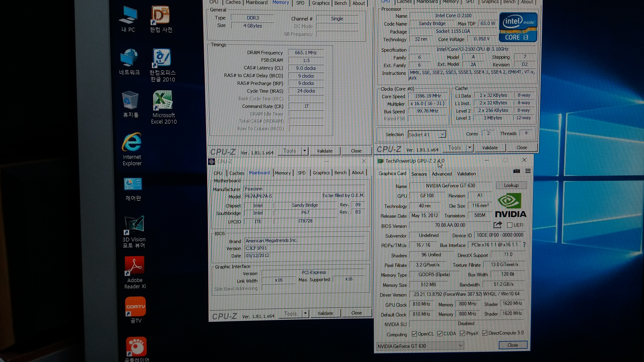Image resolution: width=644 pixels, height=362 pixels.
Task: Open GPU-Z hamburger menu icon
Action: point(528,171)
